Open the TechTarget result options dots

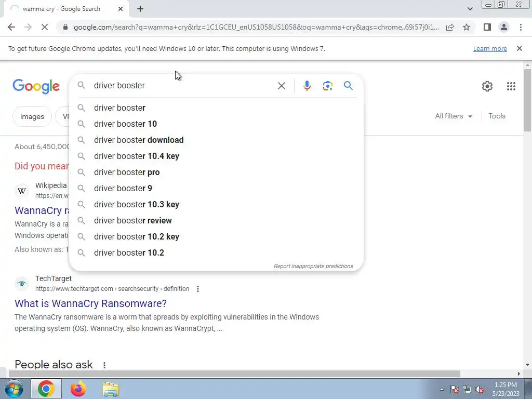pyautogui.click(x=198, y=289)
